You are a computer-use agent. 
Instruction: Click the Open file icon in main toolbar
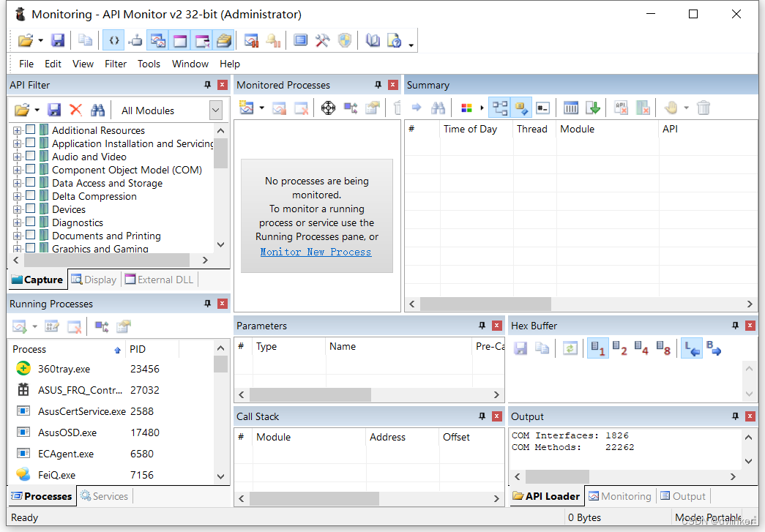tap(26, 40)
